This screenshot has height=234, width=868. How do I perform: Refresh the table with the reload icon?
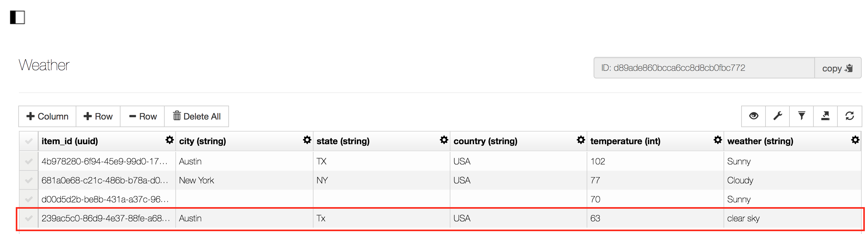coord(849,116)
